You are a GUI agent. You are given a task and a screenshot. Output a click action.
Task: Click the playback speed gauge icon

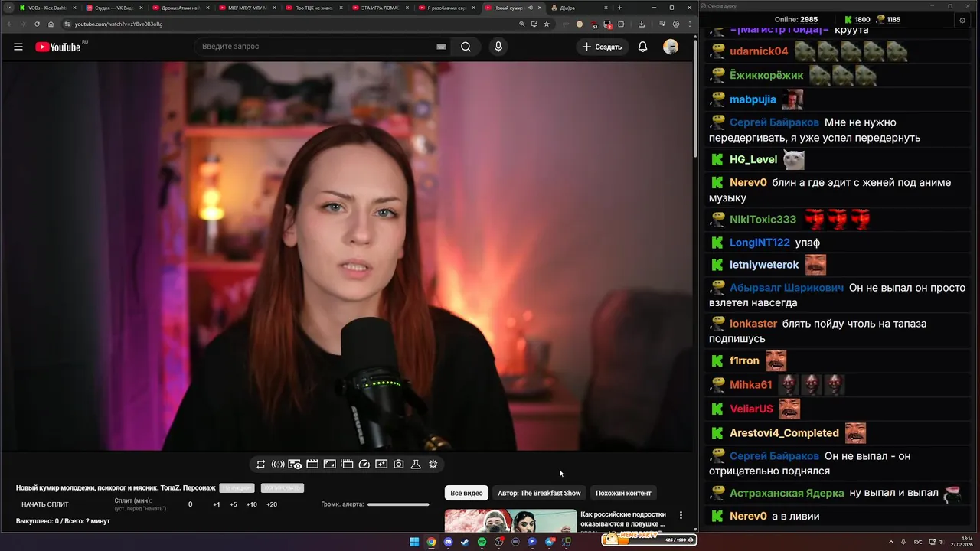[x=364, y=465]
